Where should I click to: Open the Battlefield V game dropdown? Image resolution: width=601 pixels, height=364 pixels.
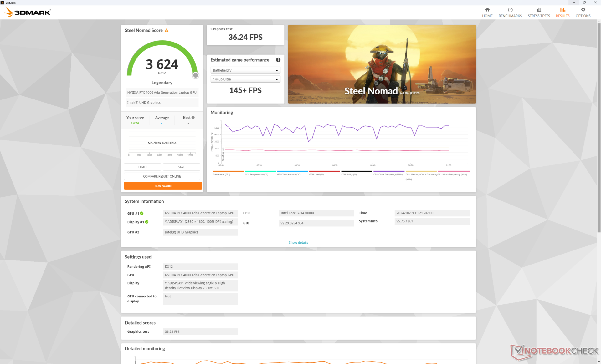click(245, 70)
